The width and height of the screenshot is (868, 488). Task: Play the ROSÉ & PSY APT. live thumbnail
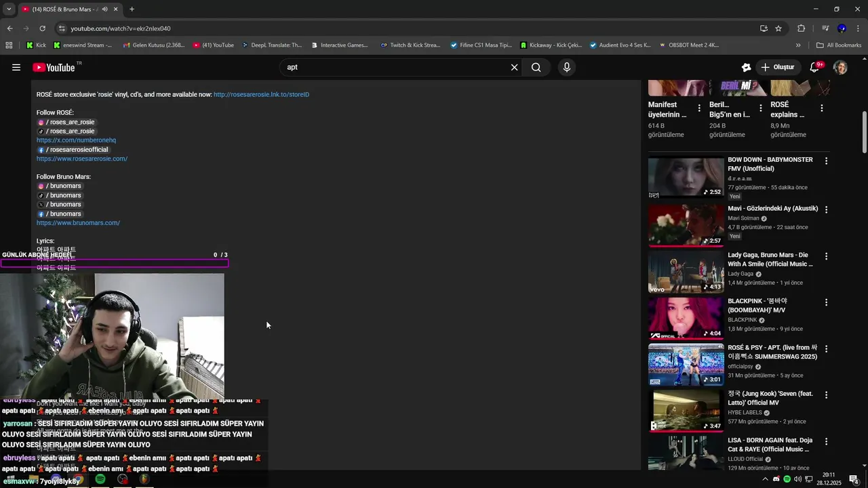(x=686, y=365)
